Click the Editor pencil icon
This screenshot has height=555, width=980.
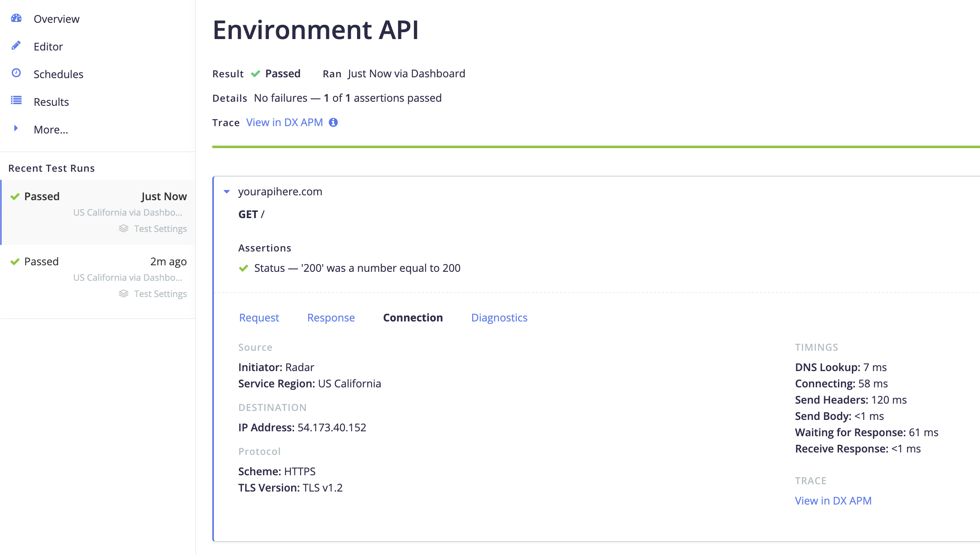point(16,46)
